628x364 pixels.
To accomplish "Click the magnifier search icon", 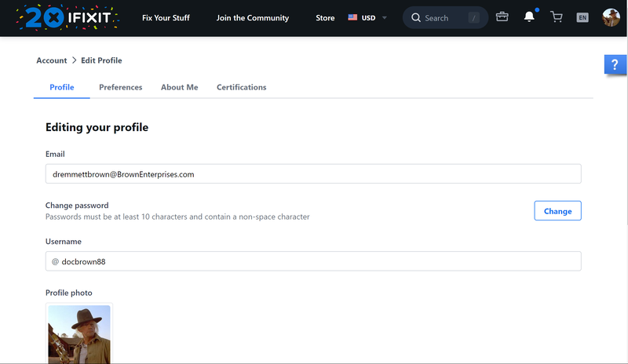I will pyautogui.click(x=416, y=18).
